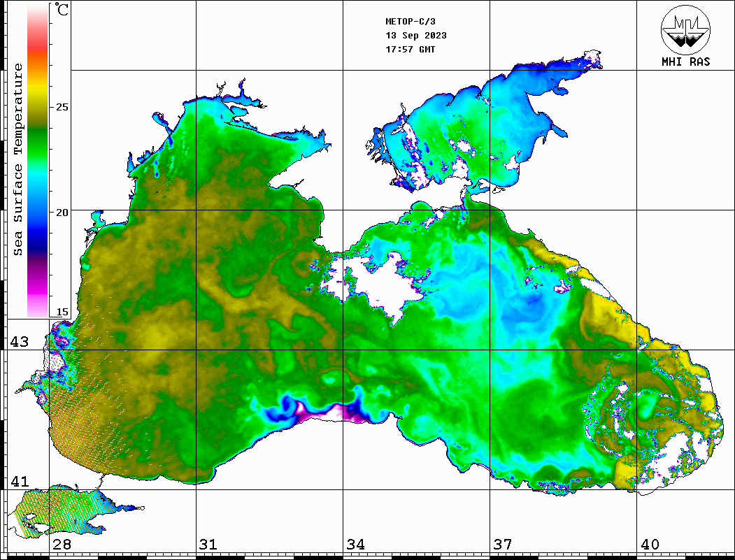Click the longitude label 37
Screen dimensions: 735x560
503,544
